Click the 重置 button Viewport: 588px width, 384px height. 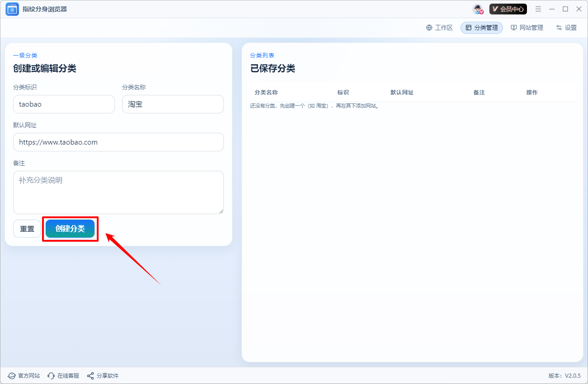(27, 229)
